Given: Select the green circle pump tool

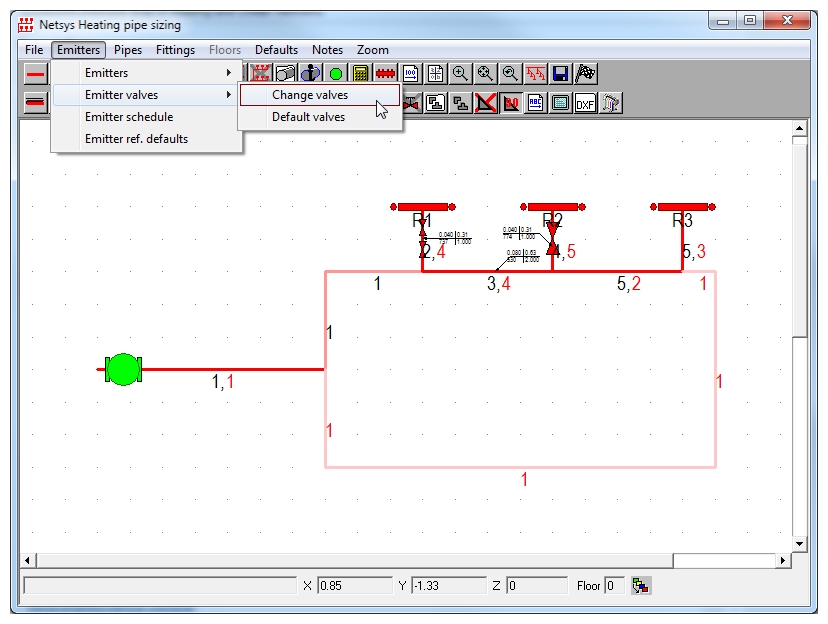Looking at the screenshot, I should tap(335, 73).
